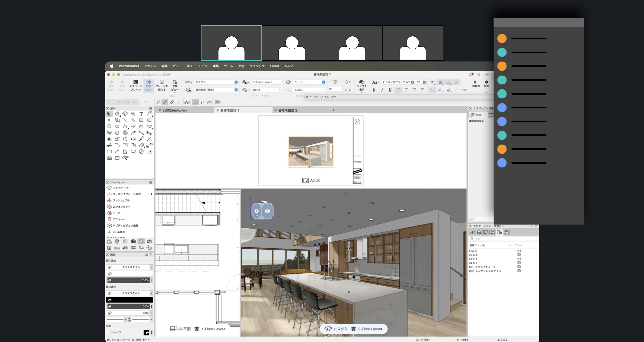Expand the ワーキングプレーン設定 submenu arrow
Image resolution: width=644 pixels, height=342 pixels.
152,194
